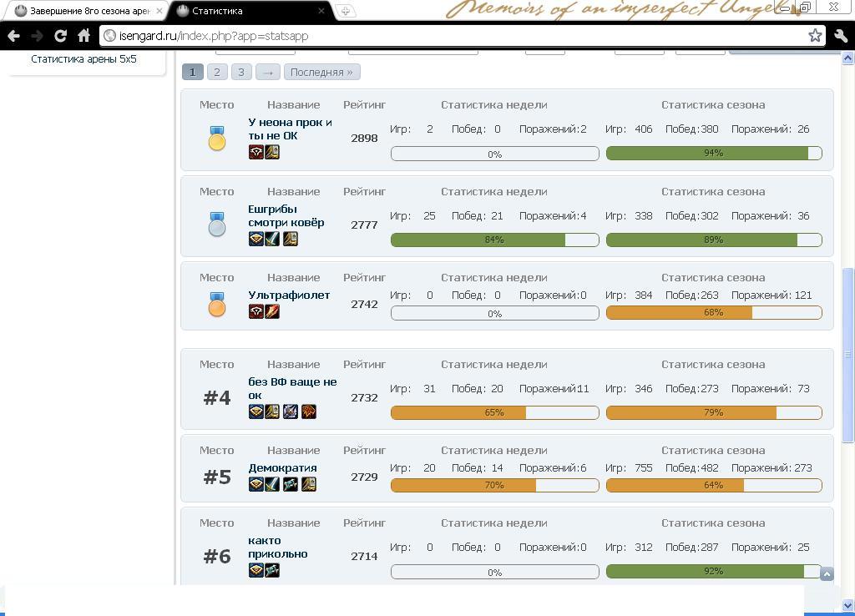Click the season losses text Поражений: 121

pos(772,295)
